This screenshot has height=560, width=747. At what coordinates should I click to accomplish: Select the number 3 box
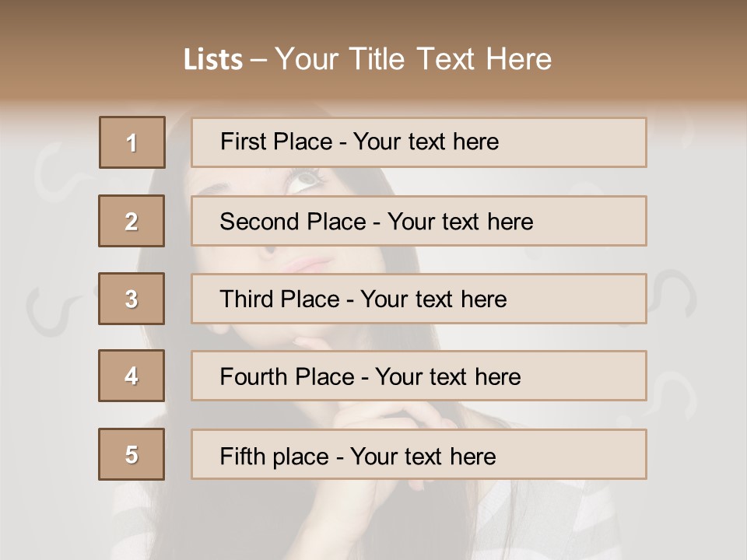(132, 299)
